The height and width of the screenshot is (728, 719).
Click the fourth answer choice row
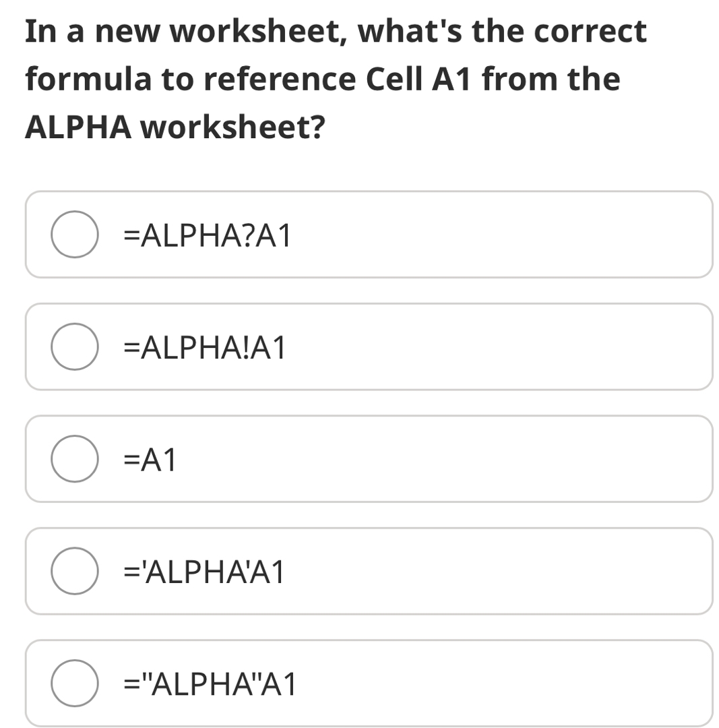[x=369, y=570]
